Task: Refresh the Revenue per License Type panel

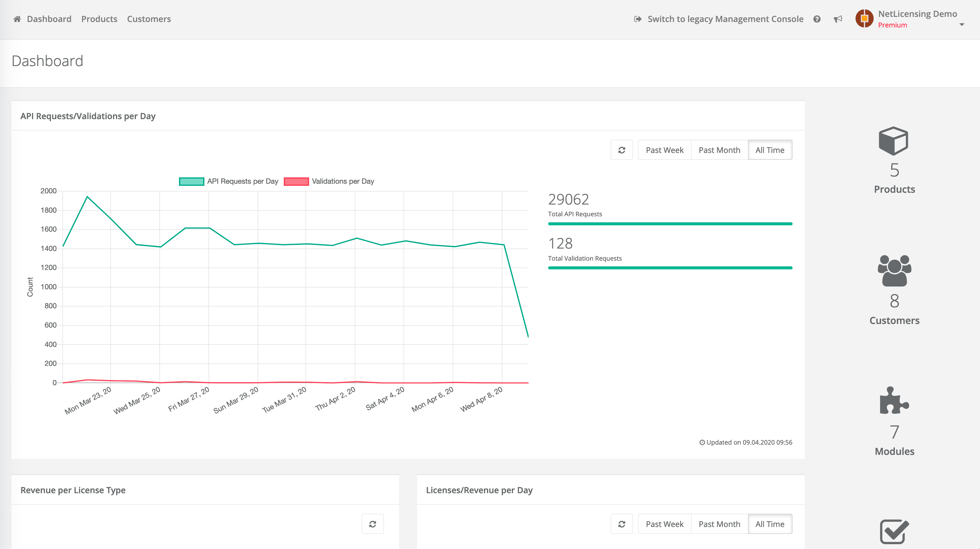Action: (372, 524)
